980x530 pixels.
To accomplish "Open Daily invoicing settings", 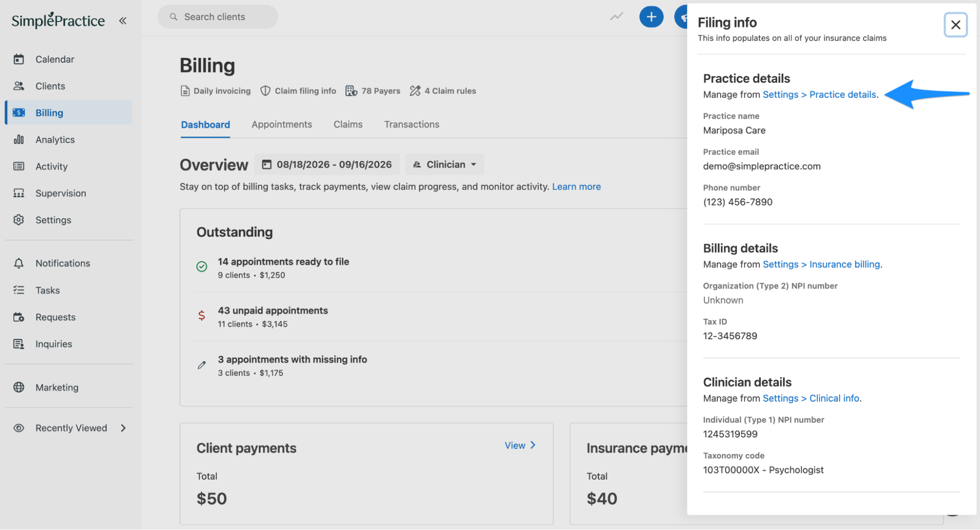I will [x=216, y=91].
